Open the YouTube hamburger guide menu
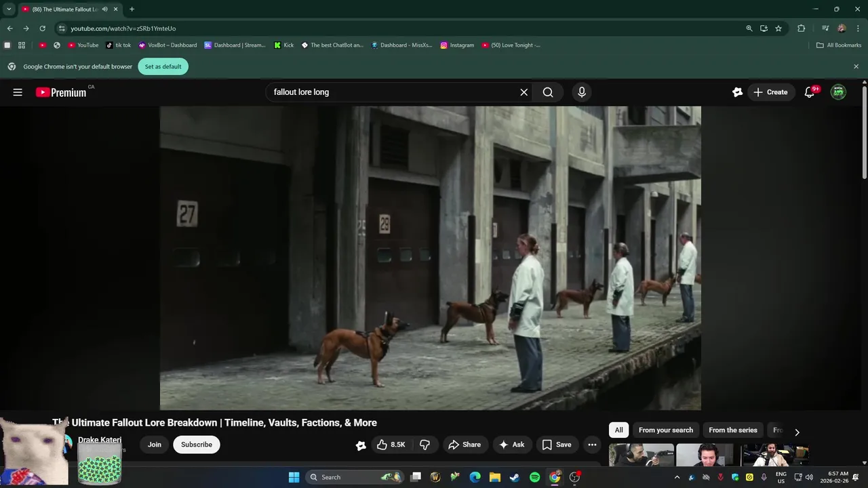This screenshot has height=488, width=868. click(18, 92)
